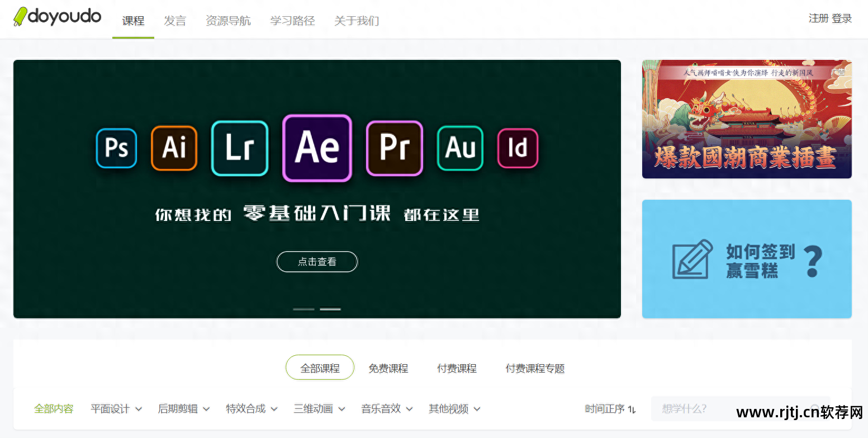The width and height of the screenshot is (868, 438).
Task: Expand the 平面设计 dropdown
Action: 116,409
